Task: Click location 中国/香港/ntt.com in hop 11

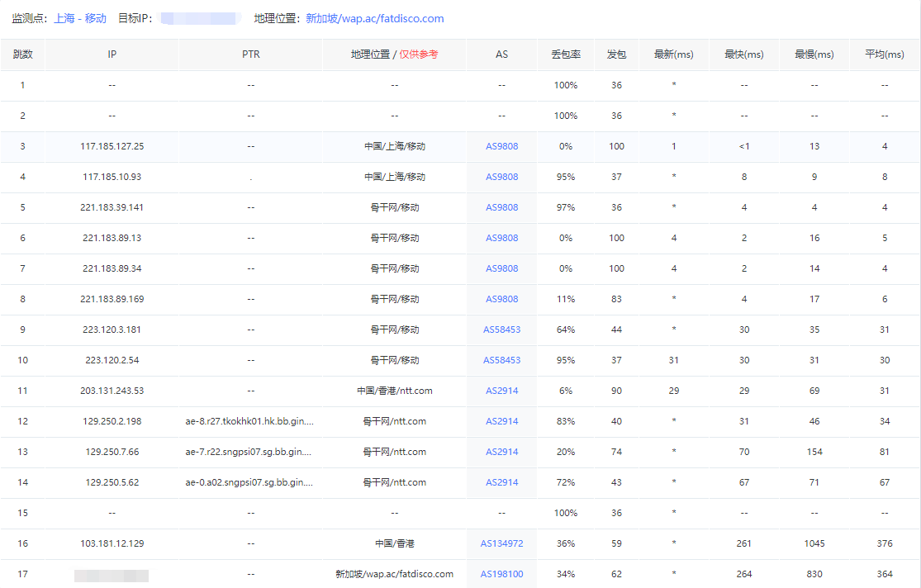Action: coord(395,391)
